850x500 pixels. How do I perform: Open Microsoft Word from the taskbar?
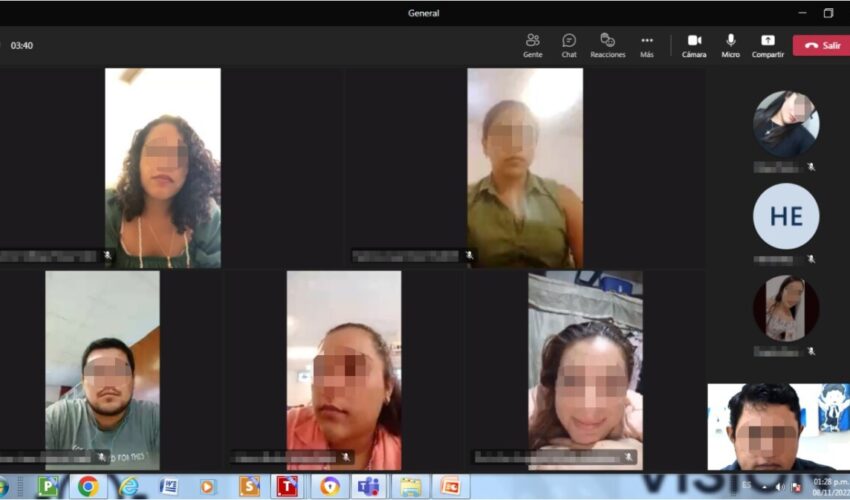coord(169,486)
